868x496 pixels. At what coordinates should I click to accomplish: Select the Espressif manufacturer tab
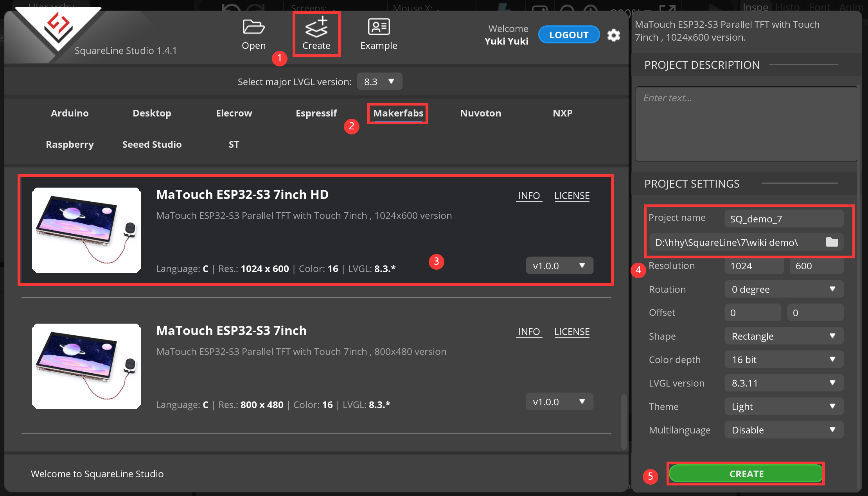316,113
